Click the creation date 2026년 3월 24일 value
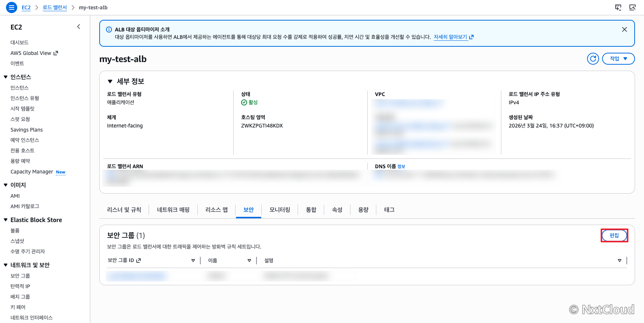This screenshot has width=644, height=323. point(551,126)
